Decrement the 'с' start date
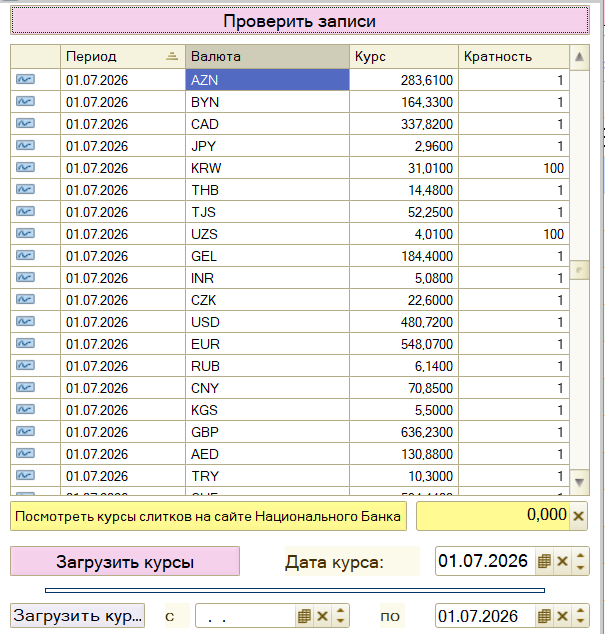The image size is (605, 634). 341,621
